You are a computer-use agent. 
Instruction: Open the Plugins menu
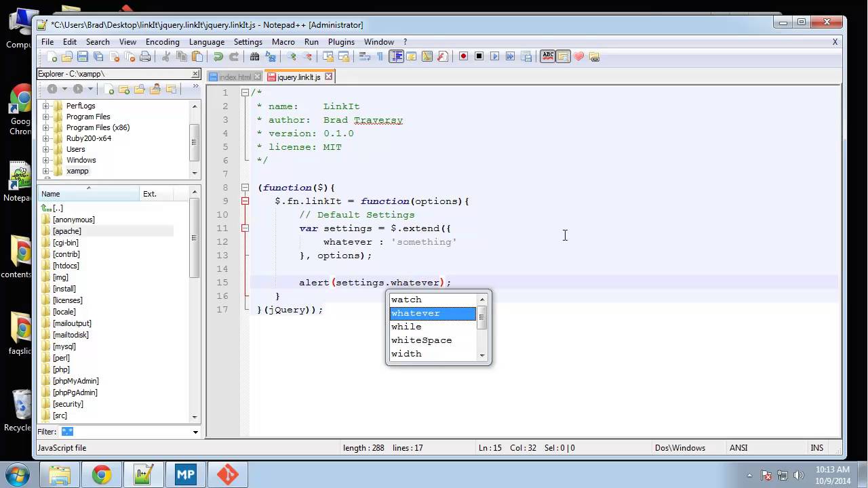341,42
